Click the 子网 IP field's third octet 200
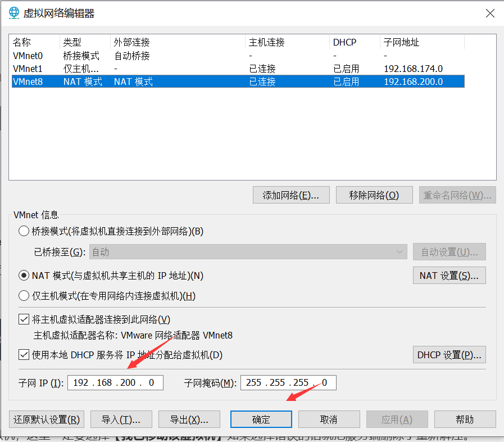 tap(128, 382)
